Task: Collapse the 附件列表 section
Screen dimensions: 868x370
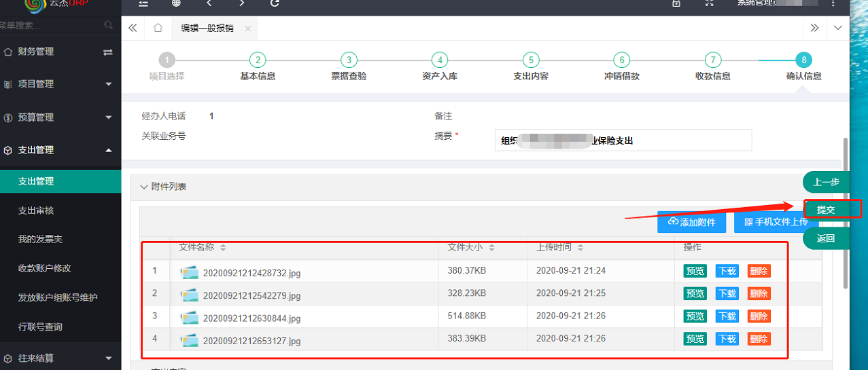Action: (143, 186)
